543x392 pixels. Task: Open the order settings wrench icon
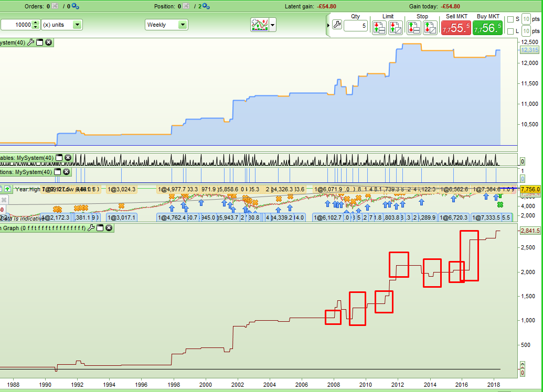pos(336,25)
